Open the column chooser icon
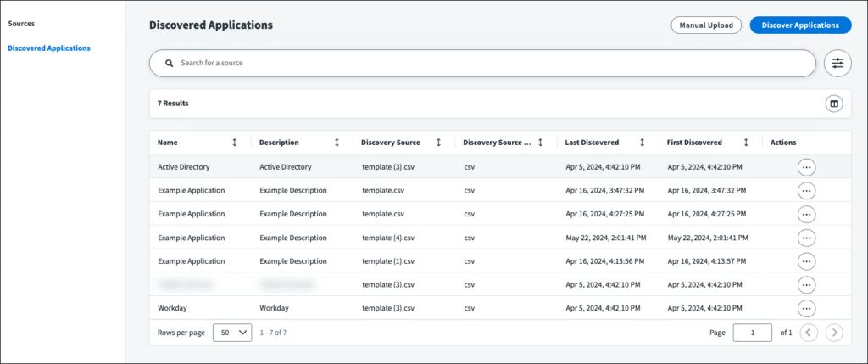 pos(834,104)
